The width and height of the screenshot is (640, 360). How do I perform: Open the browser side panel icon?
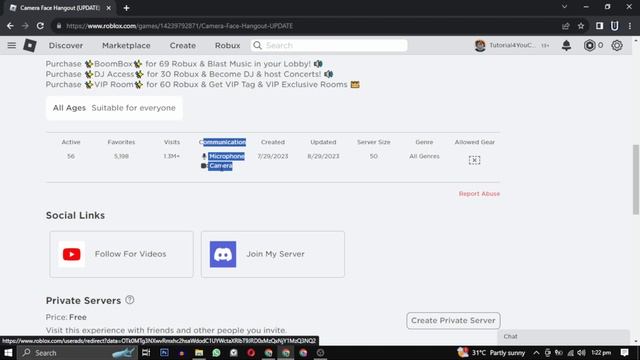click(599, 26)
